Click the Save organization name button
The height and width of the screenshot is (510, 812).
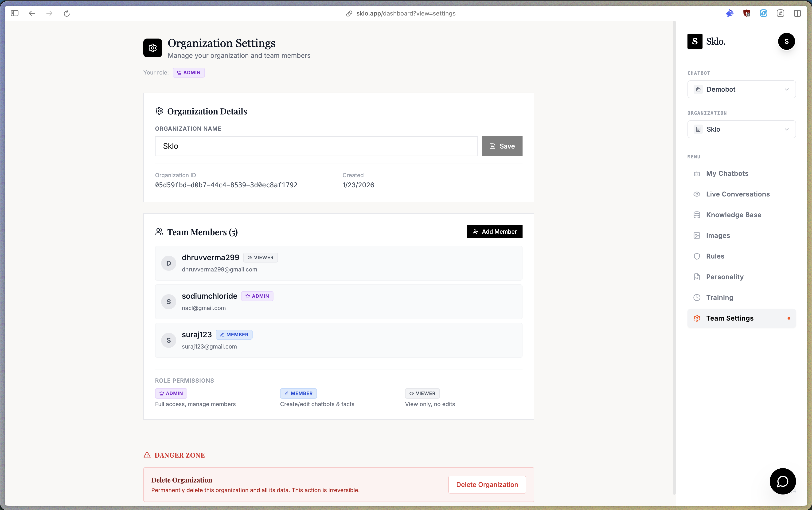point(502,146)
